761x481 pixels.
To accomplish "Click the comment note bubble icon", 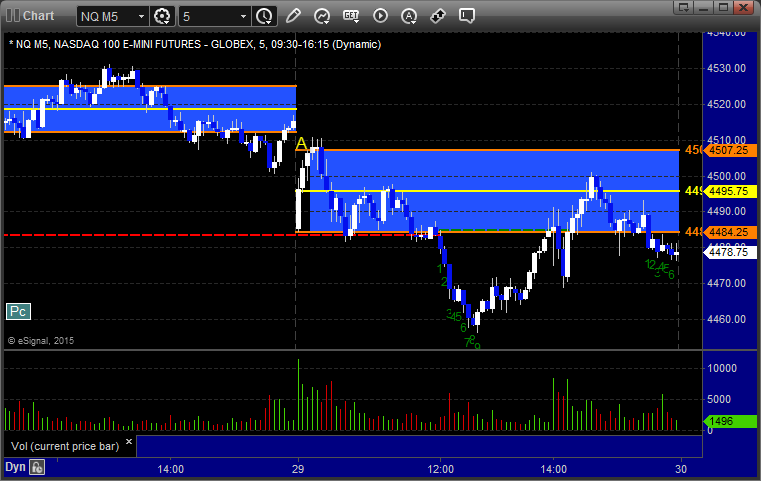I will [x=466, y=16].
